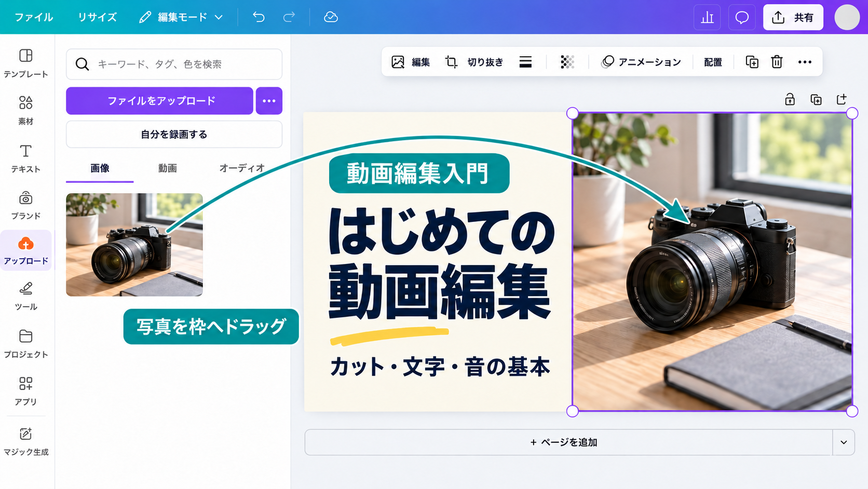
Task: Open the comments bubble icon
Action: click(x=742, y=17)
